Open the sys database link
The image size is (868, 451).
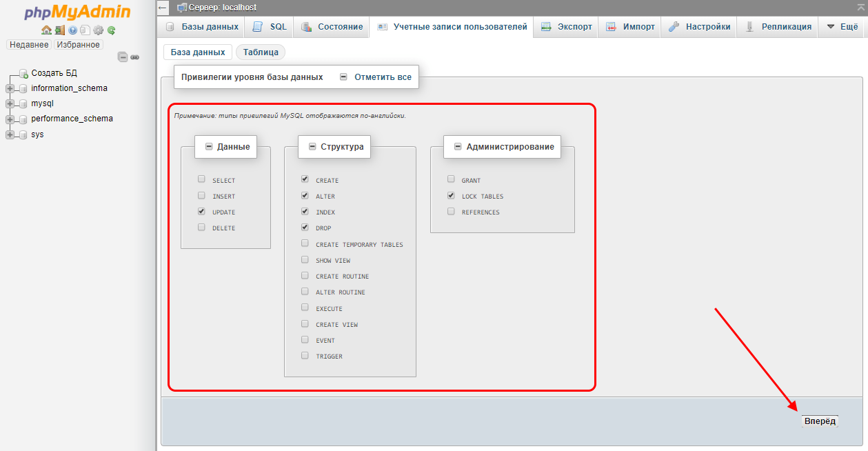point(37,134)
